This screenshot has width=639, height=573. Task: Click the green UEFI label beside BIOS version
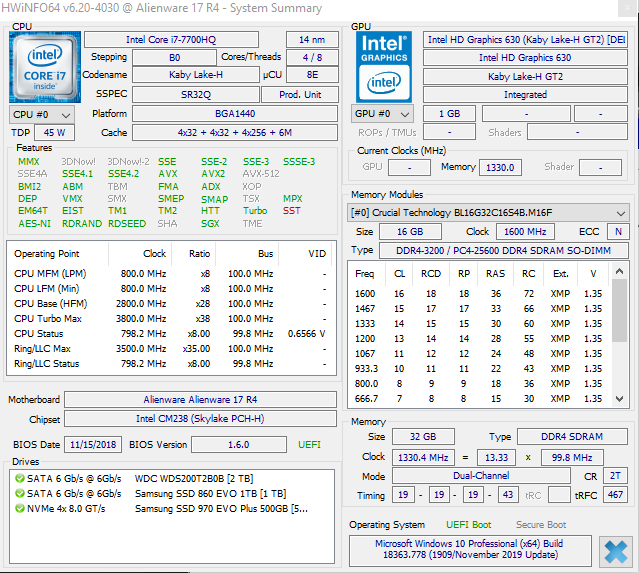pyautogui.click(x=309, y=444)
